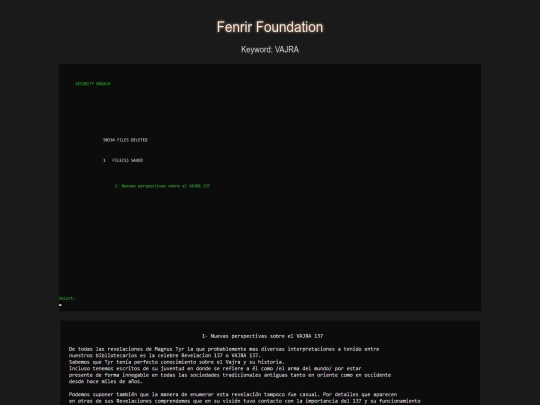Viewport: 540px width, 405px height.
Task: Click the line 'Sabemos que Tyr tenía perfecto conocimiento'
Action: [x=176, y=362]
